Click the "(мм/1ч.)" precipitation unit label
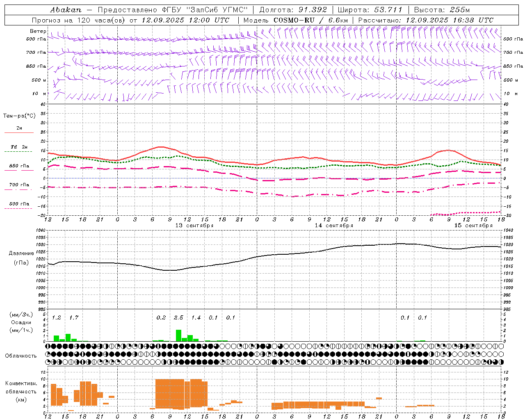Image resolution: width=525 pixels, height=420 pixels. click(x=21, y=330)
